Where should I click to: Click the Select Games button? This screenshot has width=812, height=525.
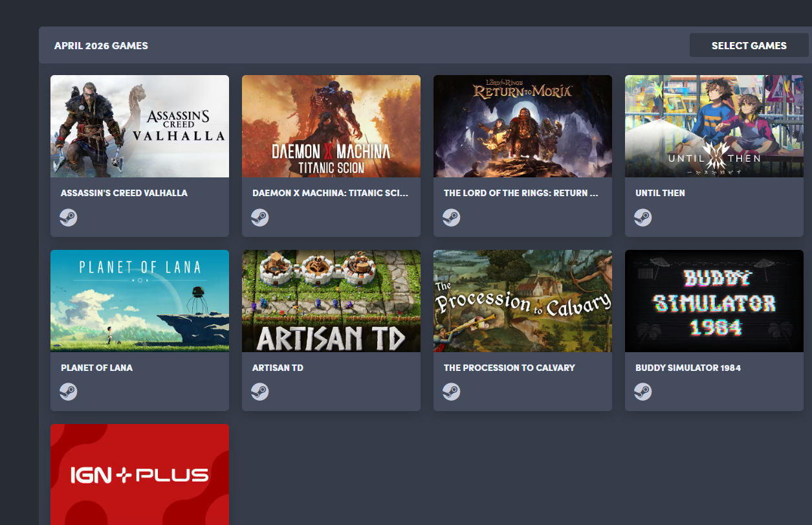pos(749,45)
